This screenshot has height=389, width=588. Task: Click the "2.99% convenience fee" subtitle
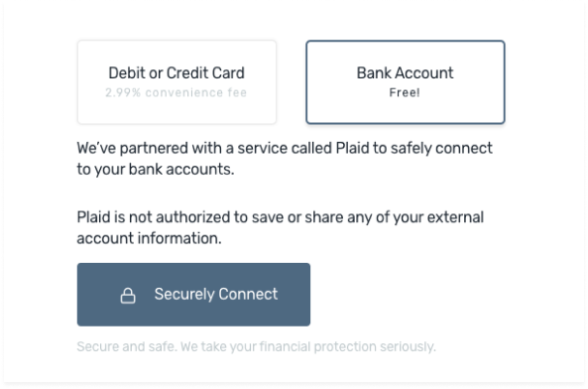(176, 92)
